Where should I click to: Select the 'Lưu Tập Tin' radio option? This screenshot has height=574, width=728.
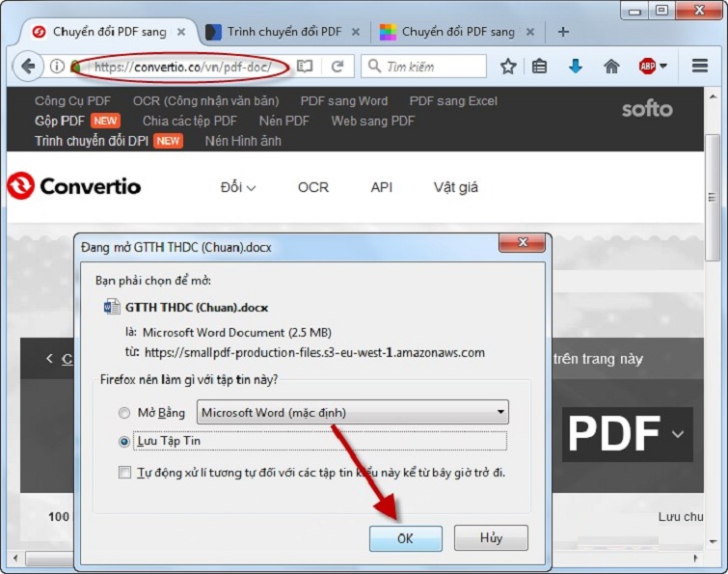pos(124,441)
